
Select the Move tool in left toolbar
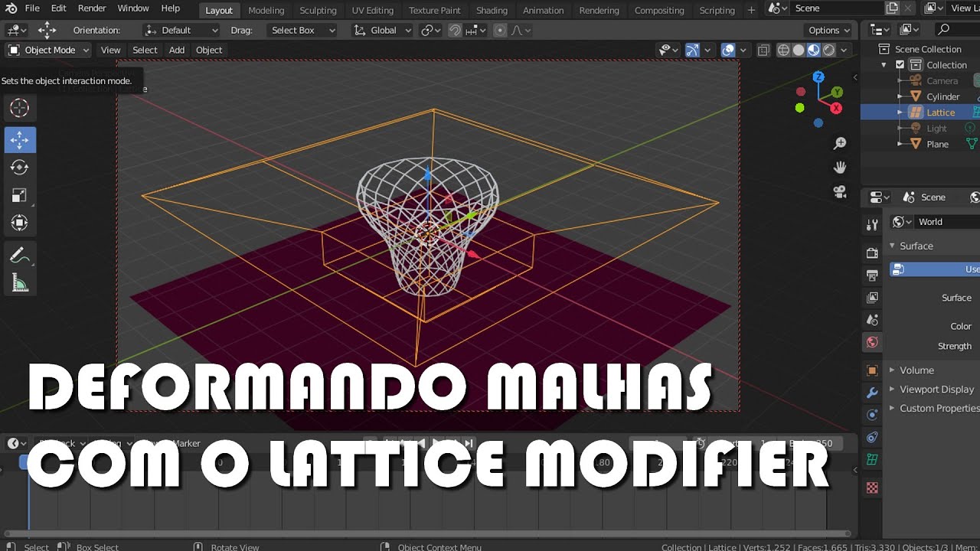point(20,140)
